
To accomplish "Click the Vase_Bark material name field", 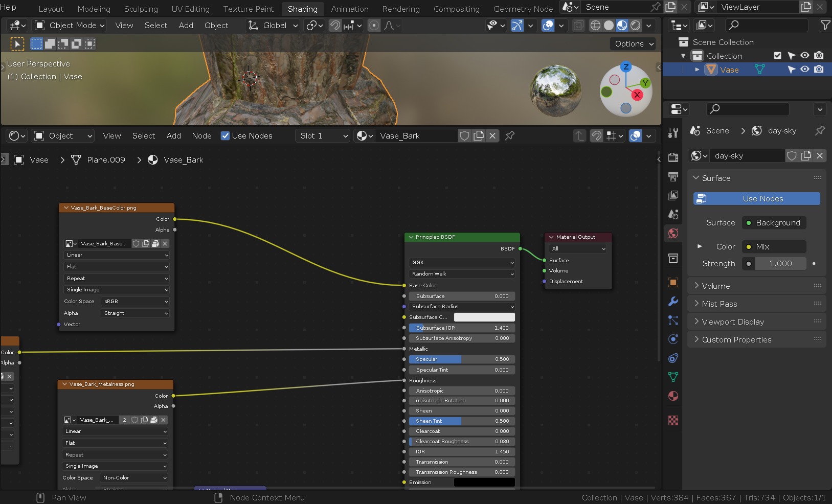I will point(417,135).
